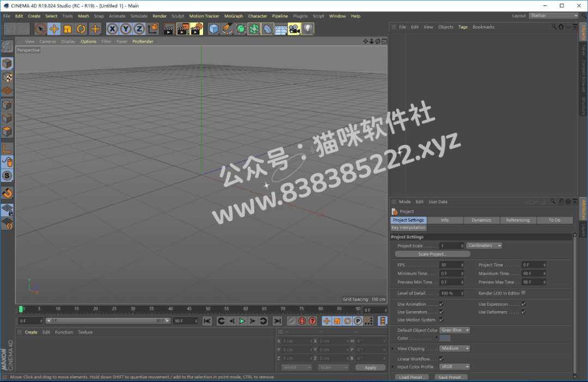Toggle the X-axis lock icon
This screenshot has height=382, width=588.
(112, 29)
